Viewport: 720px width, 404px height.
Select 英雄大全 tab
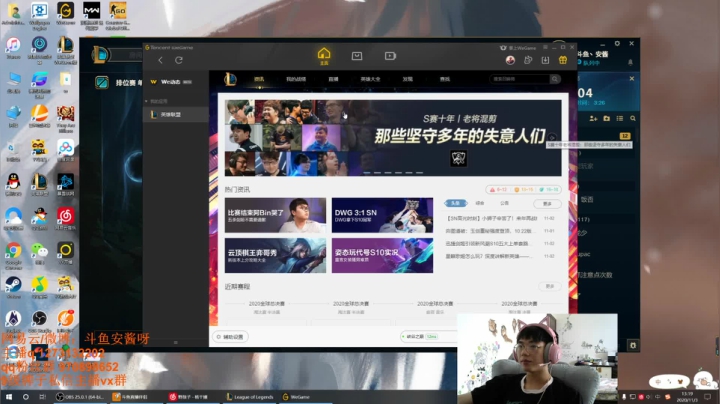[370, 79]
